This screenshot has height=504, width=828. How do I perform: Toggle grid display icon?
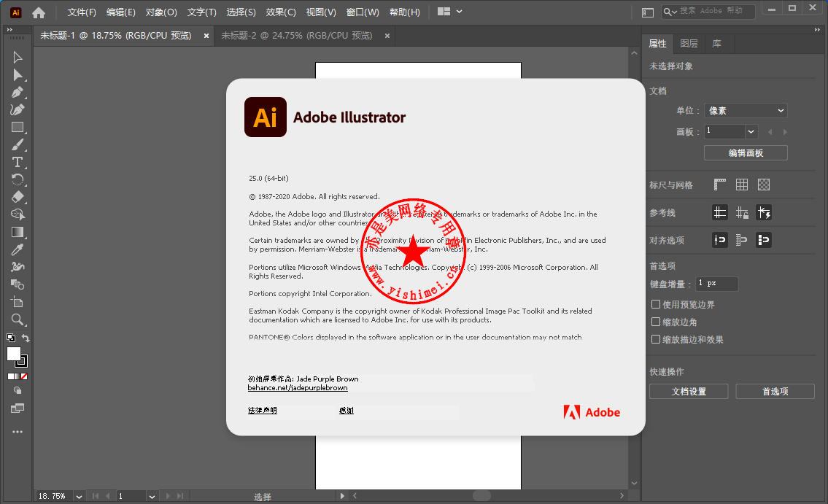[742, 185]
